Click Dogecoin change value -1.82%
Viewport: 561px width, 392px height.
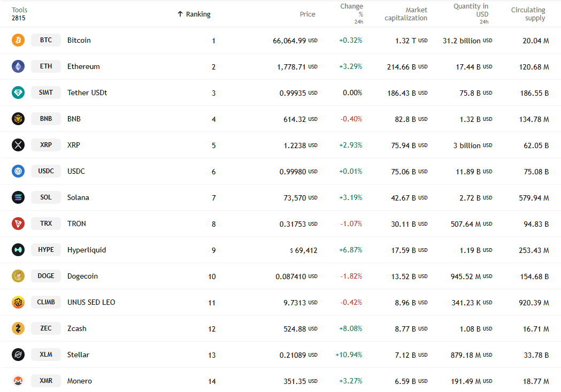point(351,276)
